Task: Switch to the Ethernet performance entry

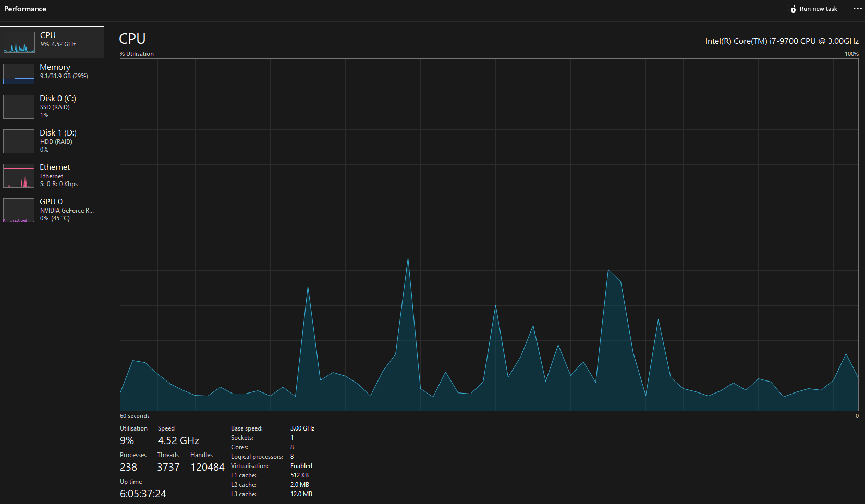Action: coord(52,176)
